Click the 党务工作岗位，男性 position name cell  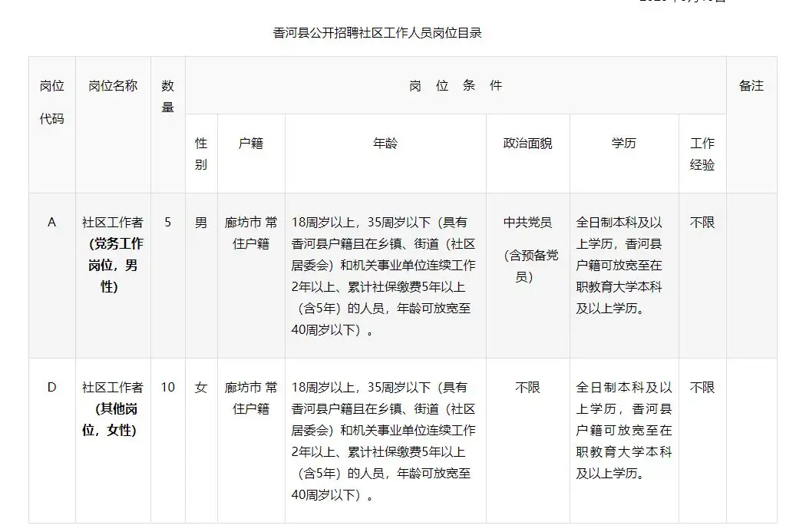(113, 255)
